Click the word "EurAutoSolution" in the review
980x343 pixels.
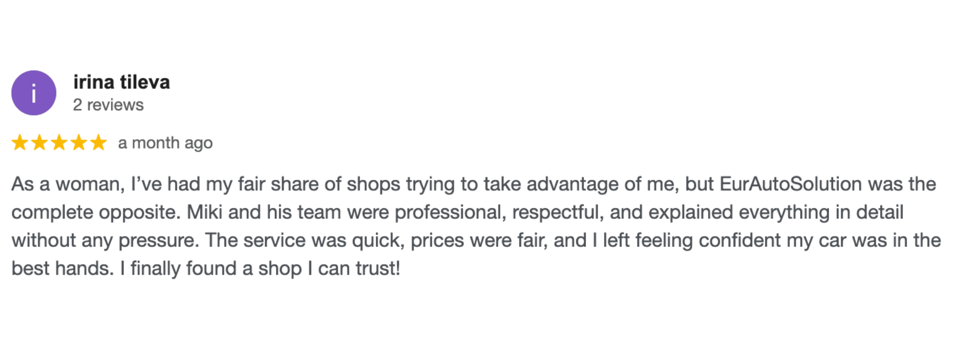tap(790, 184)
